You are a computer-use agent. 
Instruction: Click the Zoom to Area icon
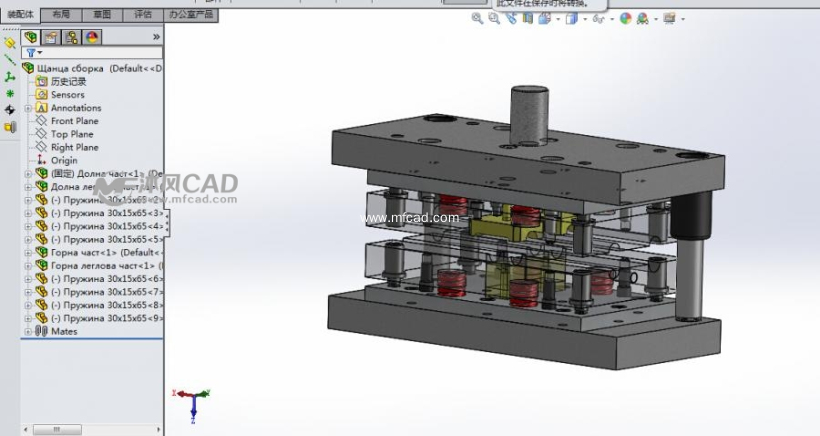[x=494, y=18]
